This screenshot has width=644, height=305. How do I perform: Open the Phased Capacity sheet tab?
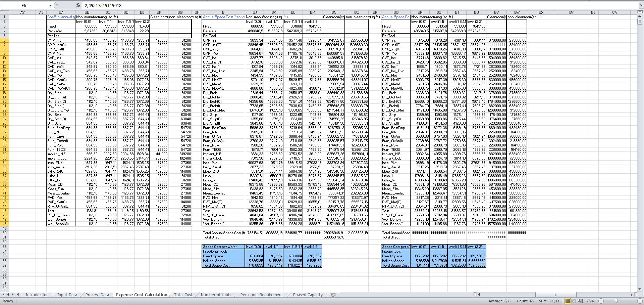pos(308,295)
